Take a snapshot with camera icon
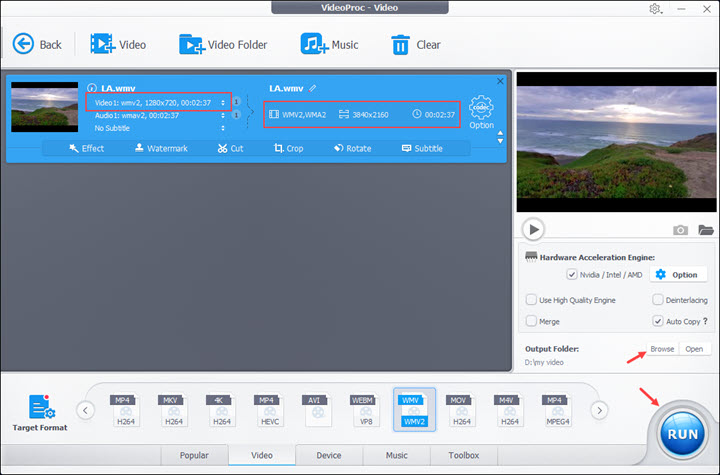Viewport: 720px width, 475px height. pyautogui.click(x=680, y=230)
